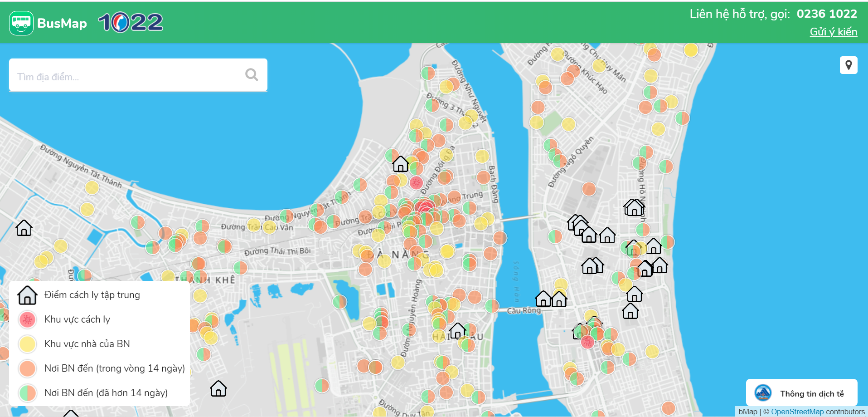Click the legend house icon "Điểm cách ly tập trung"
The height and width of the screenshot is (417, 868).
pyautogui.click(x=27, y=295)
